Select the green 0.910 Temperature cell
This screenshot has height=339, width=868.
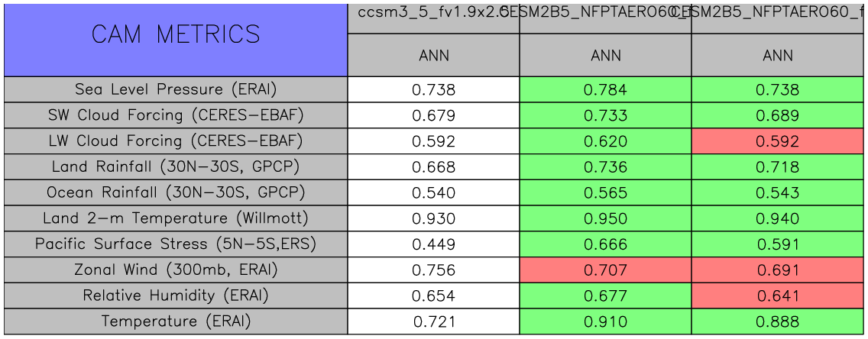(605, 321)
